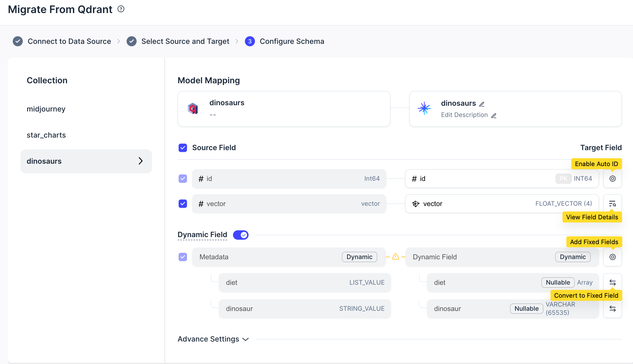The width and height of the screenshot is (633, 364).
Task: Edit target collection name with pencil icon
Action: [482, 104]
